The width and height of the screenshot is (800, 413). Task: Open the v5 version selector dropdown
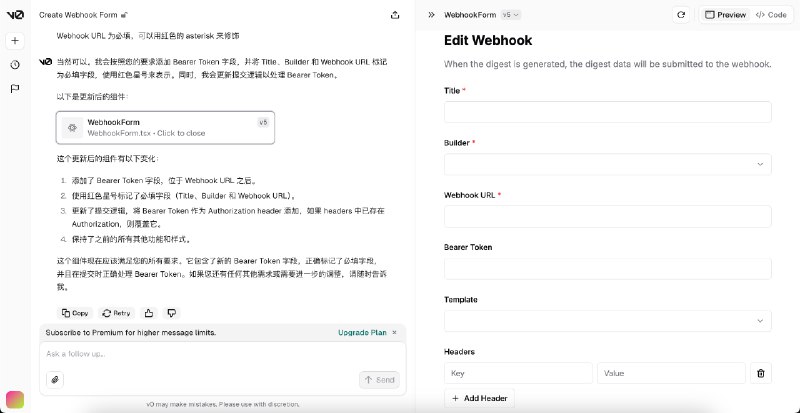pos(511,15)
